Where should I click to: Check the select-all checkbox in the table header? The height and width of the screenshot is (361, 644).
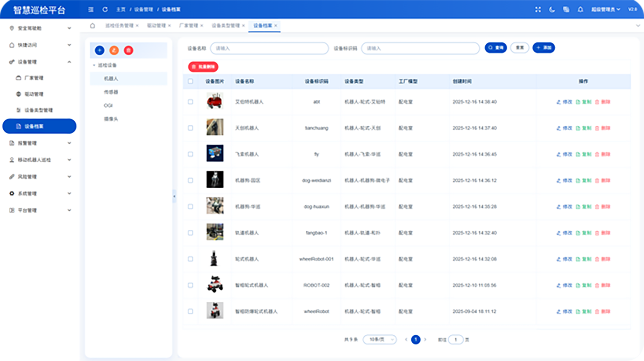point(190,81)
